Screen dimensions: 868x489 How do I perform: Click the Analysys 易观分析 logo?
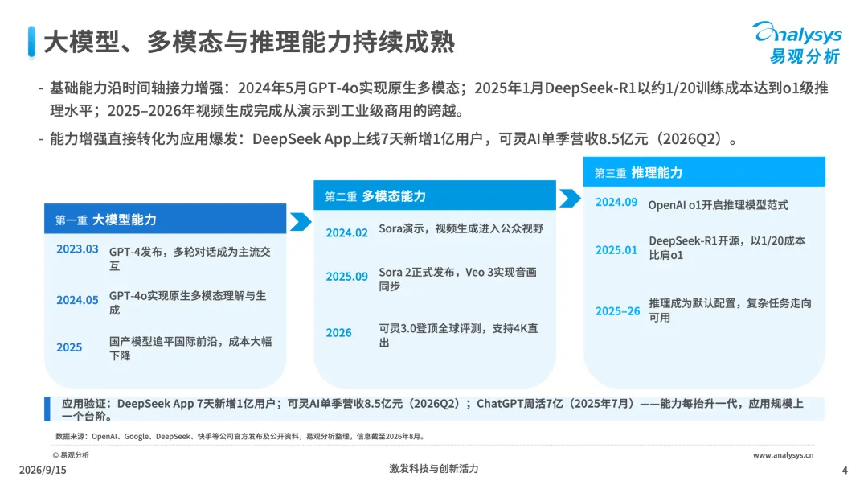coord(797,42)
